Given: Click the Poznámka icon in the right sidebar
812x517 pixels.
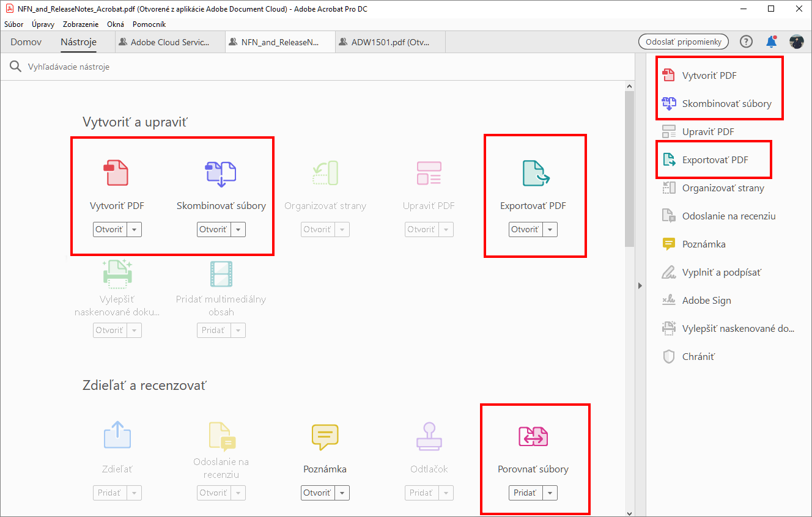Looking at the screenshot, I should click(x=668, y=244).
